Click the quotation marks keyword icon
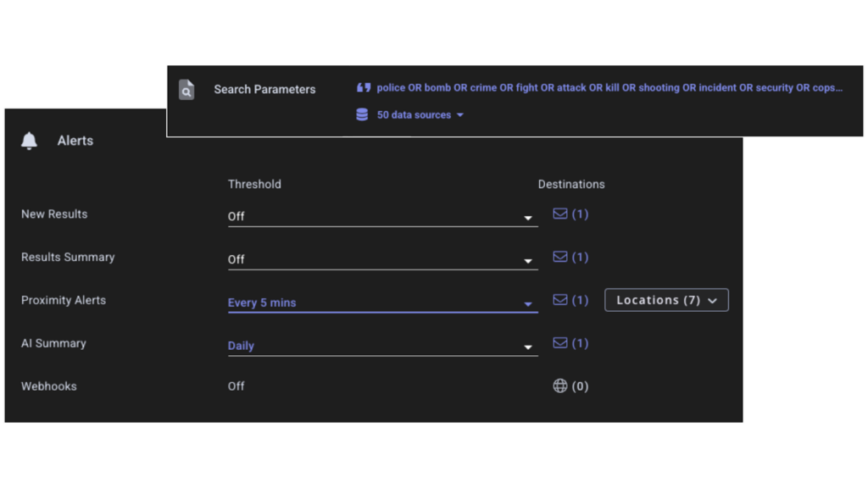The height and width of the screenshot is (488, 868). pyautogui.click(x=364, y=88)
